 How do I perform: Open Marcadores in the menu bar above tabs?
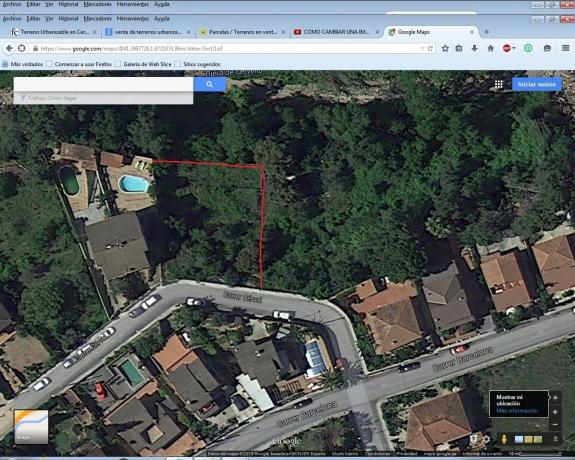tap(98, 18)
